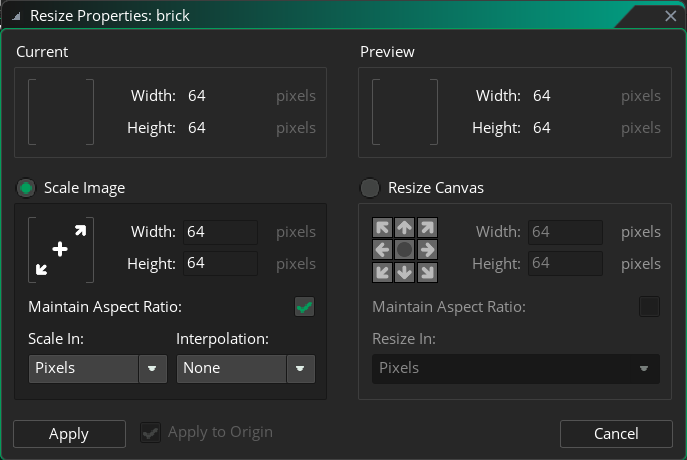This screenshot has width=687, height=460.
Task: Expand the Resize In dropdown
Action: pos(516,368)
